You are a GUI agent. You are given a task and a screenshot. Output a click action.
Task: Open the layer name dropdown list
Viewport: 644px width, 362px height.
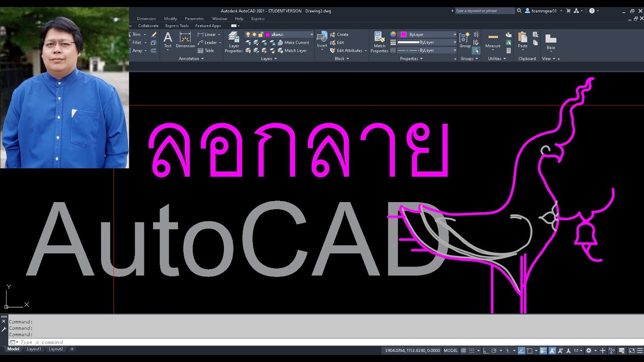311,35
